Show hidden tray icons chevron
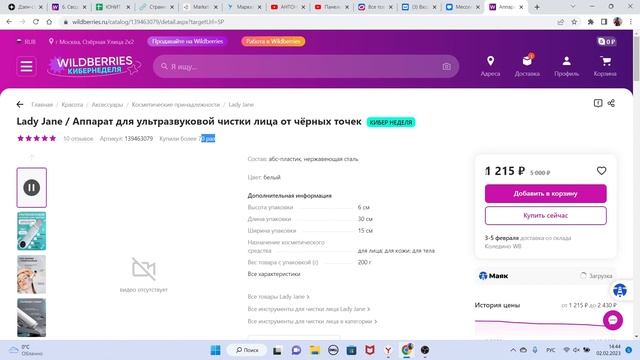Screen dimensions: 640x360 tap(513, 350)
